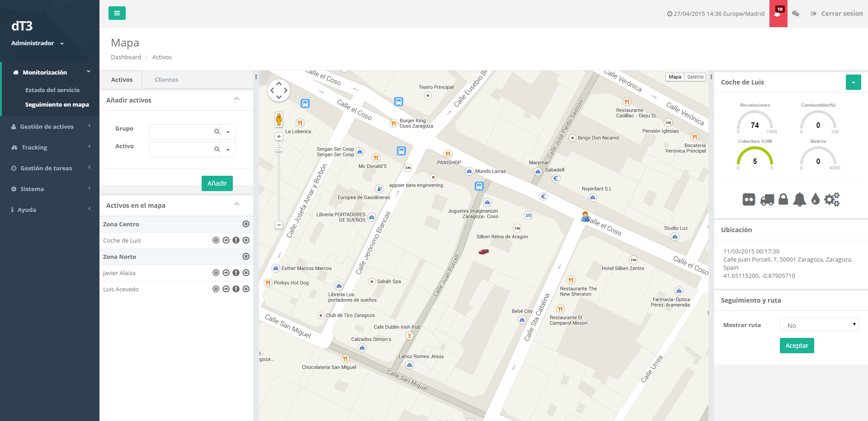
Task: Remove Zona Norte group from map
Action: point(246,257)
